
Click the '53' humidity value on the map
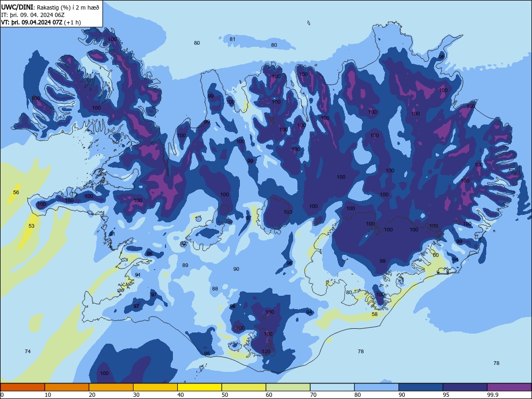coord(31,226)
